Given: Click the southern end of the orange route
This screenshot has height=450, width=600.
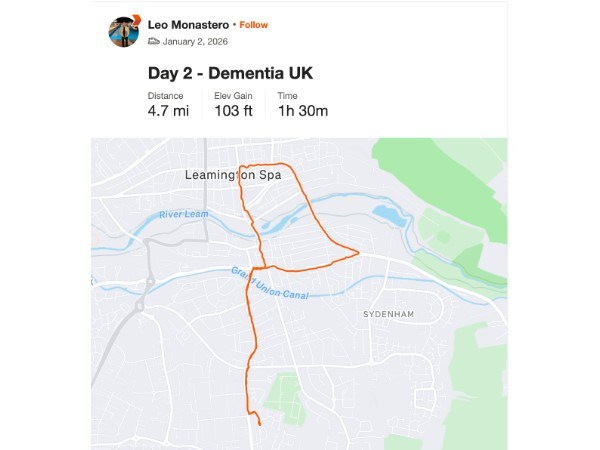Looking at the screenshot, I should [260, 424].
